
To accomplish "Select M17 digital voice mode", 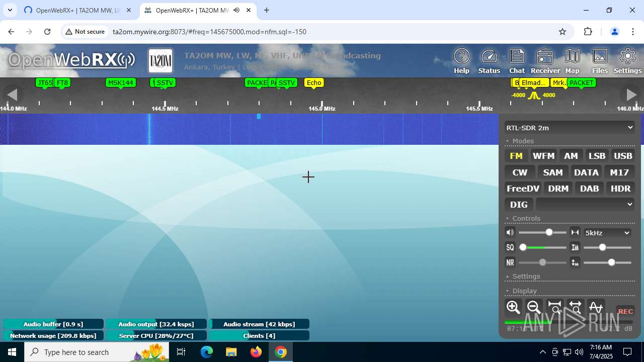I will (x=619, y=172).
